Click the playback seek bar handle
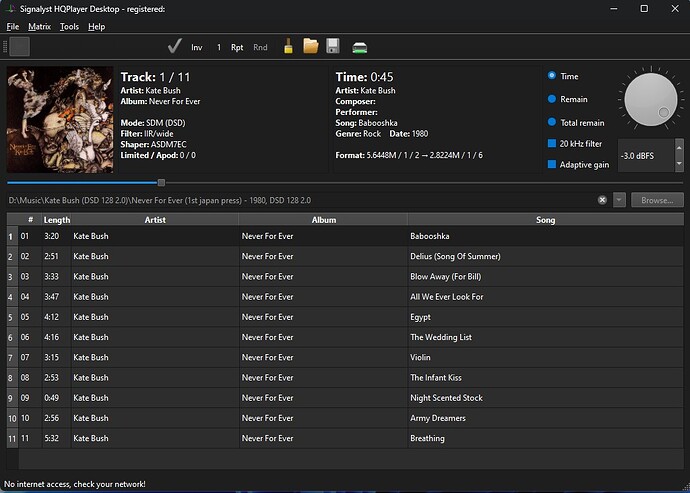 click(x=161, y=182)
